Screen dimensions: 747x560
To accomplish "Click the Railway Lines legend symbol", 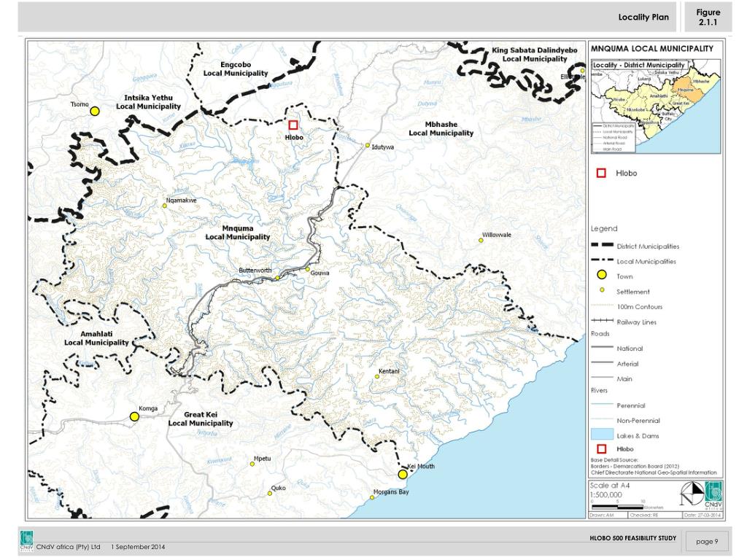I will (602, 321).
